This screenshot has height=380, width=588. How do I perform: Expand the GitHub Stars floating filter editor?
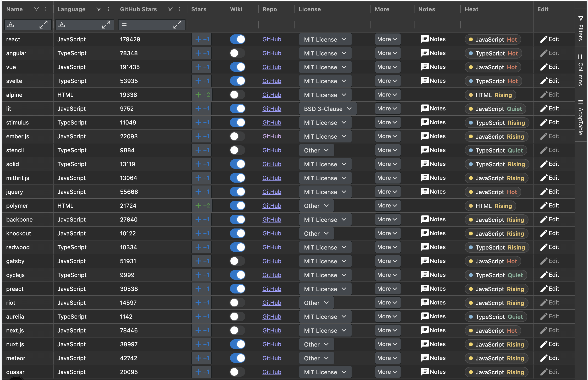[x=177, y=25]
